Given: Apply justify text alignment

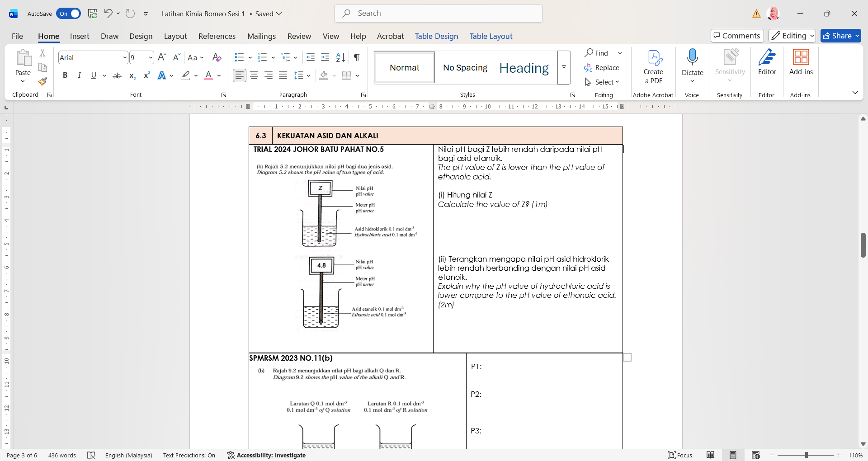Looking at the screenshot, I should click(x=283, y=75).
